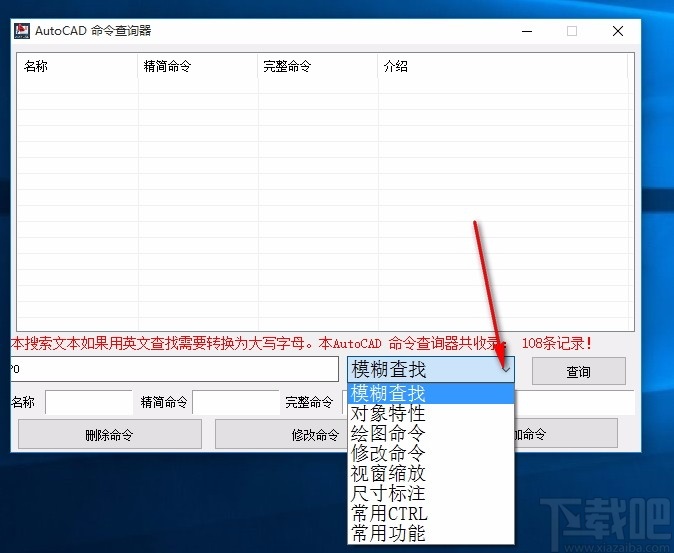The image size is (674, 553).
Task: Open the search mode combo box arrow
Action: (x=506, y=370)
